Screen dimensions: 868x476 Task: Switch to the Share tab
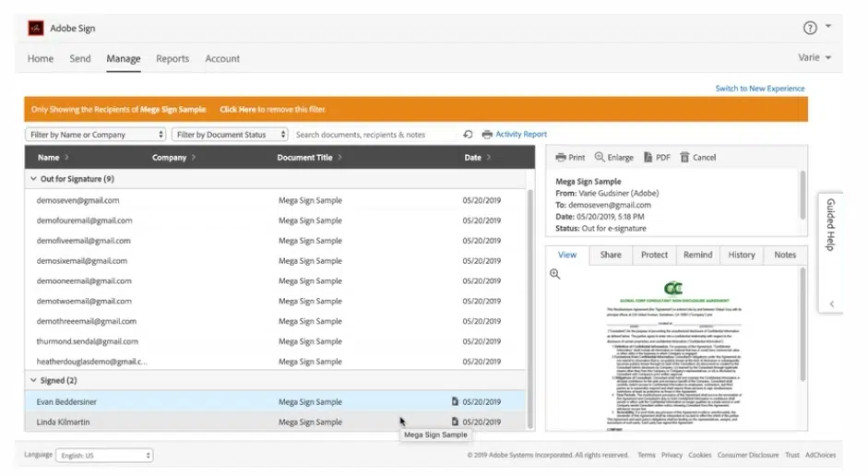pyautogui.click(x=611, y=255)
